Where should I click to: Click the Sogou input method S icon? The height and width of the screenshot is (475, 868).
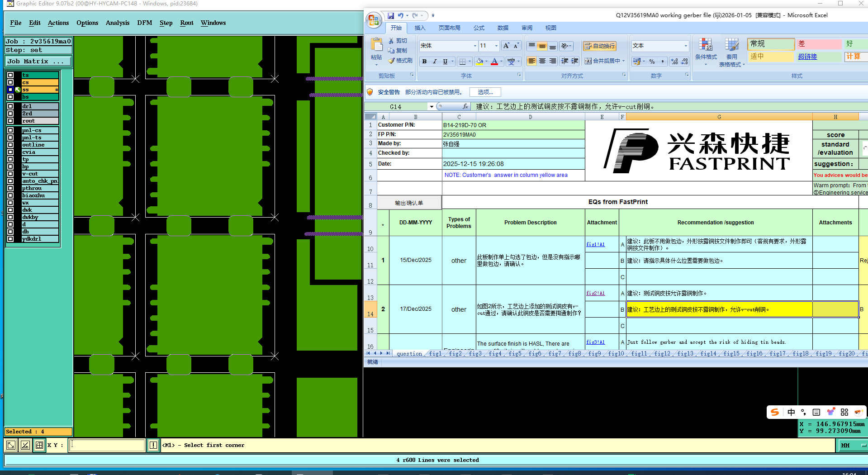click(x=774, y=412)
